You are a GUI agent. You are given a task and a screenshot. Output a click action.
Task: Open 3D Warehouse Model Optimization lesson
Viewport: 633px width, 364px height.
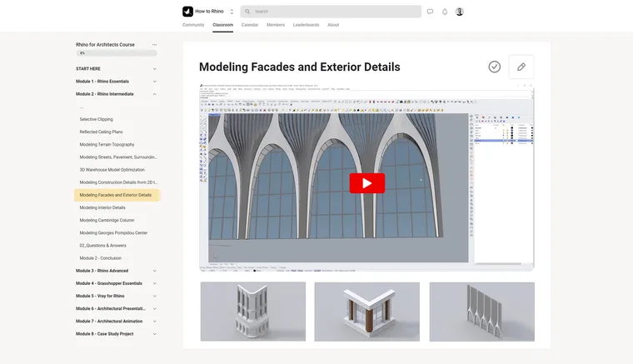tap(112, 170)
